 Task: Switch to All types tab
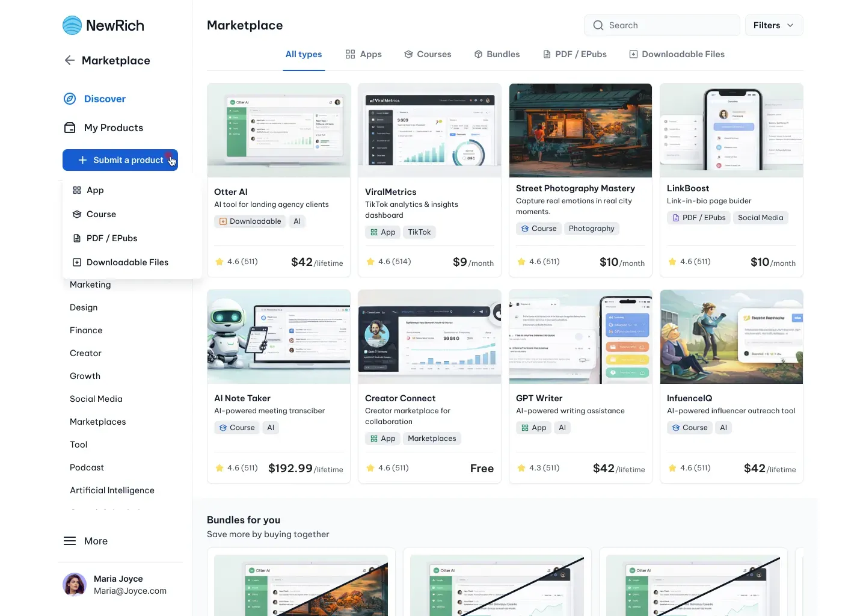point(304,54)
